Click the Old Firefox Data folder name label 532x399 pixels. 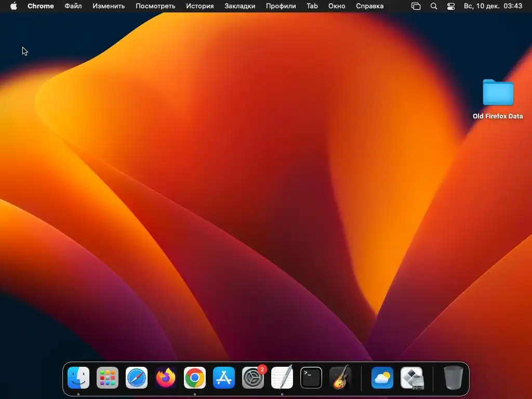coord(498,116)
